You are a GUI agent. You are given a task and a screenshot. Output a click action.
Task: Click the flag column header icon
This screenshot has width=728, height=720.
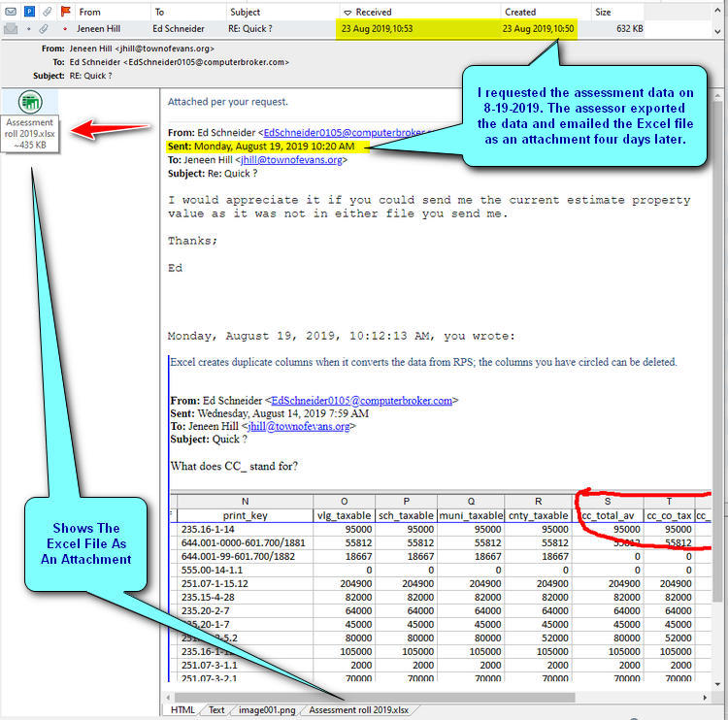(65, 12)
